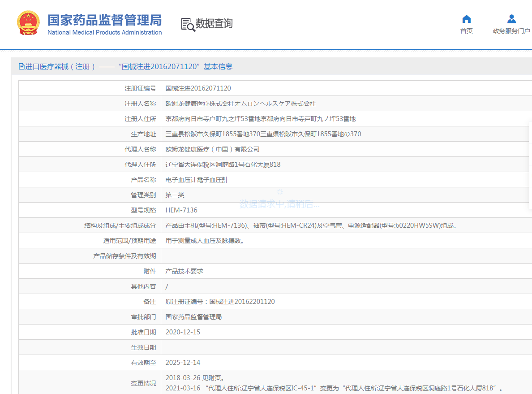The image size is (532, 394).
Task: Click the model HEM-7136 value
Action: pyautogui.click(x=181, y=210)
